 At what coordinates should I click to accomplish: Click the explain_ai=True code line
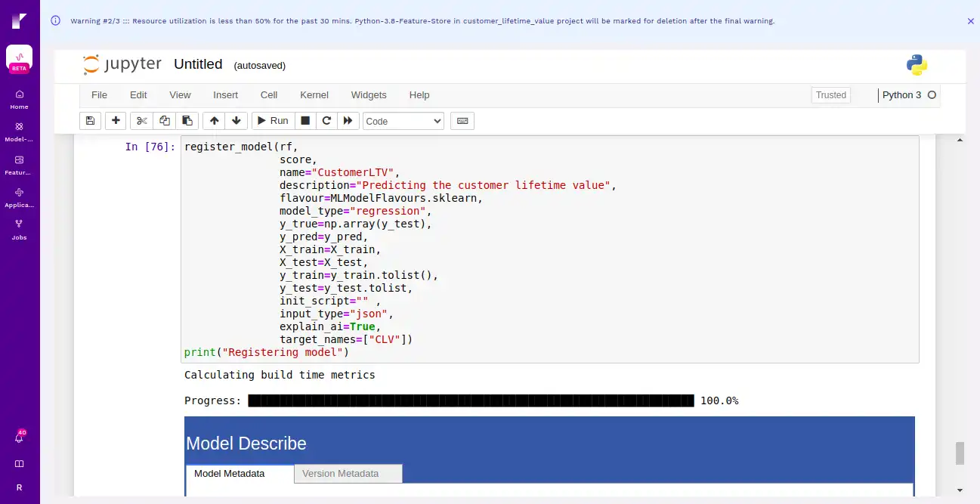point(330,326)
